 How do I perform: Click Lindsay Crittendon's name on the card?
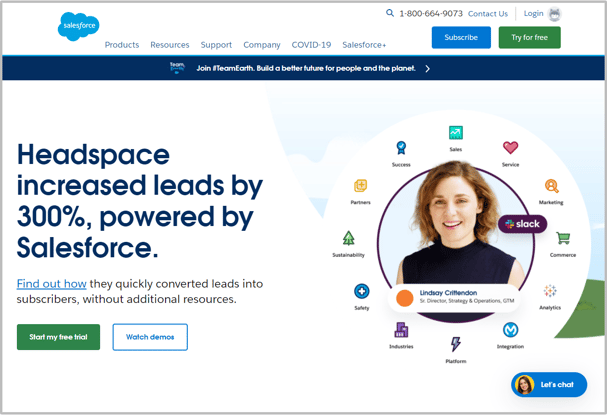pyautogui.click(x=448, y=293)
